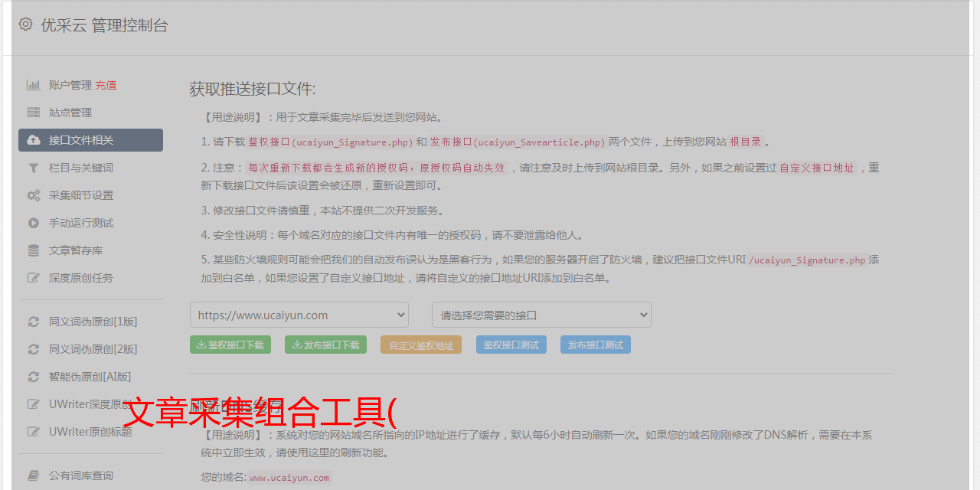Screen dimensions: 980x490
Task: Click the 根目录 highlighted text
Action: tap(746, 142)
